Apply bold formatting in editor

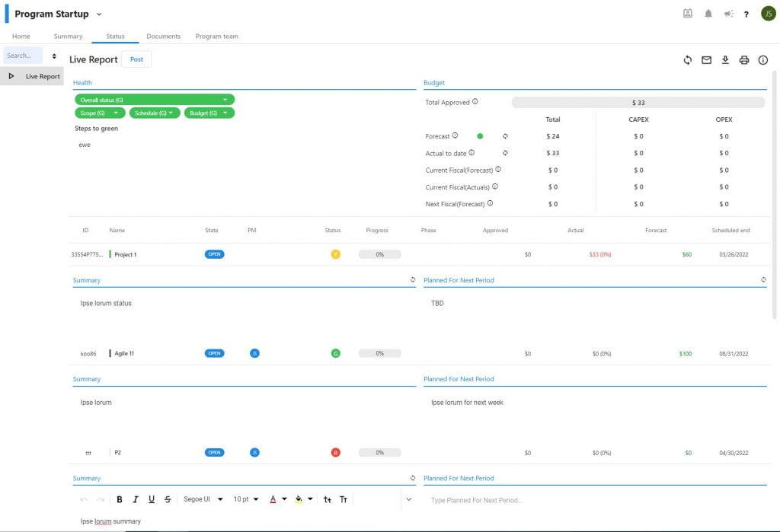pos(120,499)
